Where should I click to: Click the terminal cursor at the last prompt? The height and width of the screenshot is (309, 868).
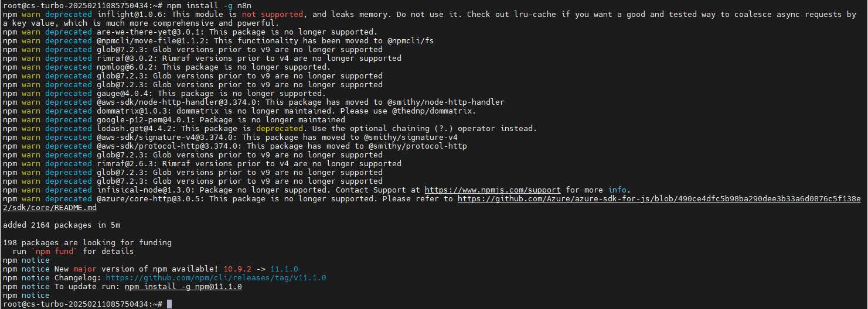coord(169,304)
